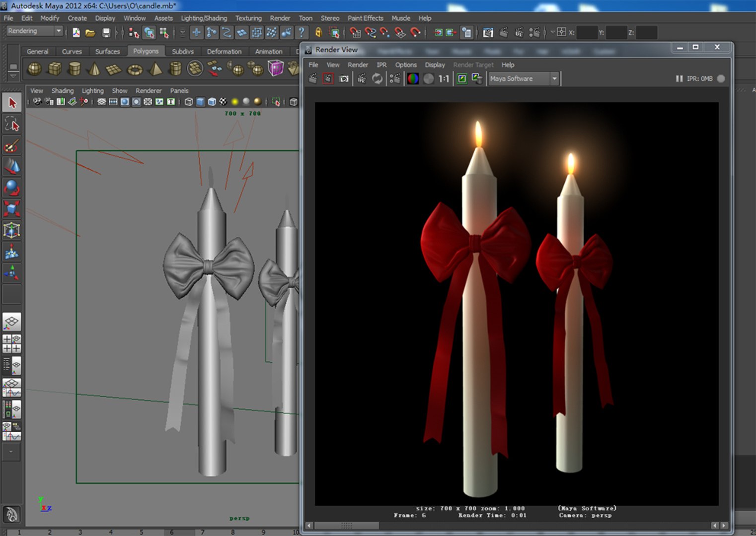756x536 pixels.
Task: Create a polygon cone from the shelf
Action: (94, 68)
